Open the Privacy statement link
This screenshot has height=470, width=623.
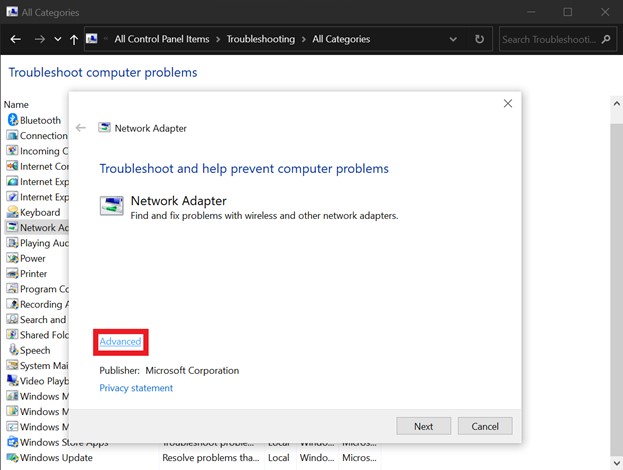pyautogui.click(x=136, y=388)
